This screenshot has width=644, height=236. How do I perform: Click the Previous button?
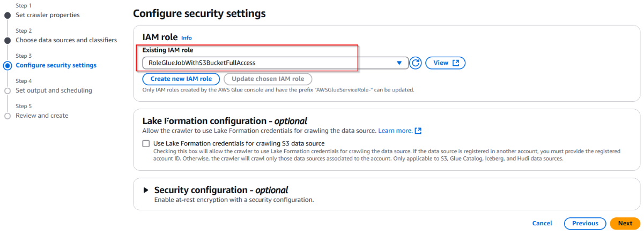pyautogui.click(x=584, y=223)
